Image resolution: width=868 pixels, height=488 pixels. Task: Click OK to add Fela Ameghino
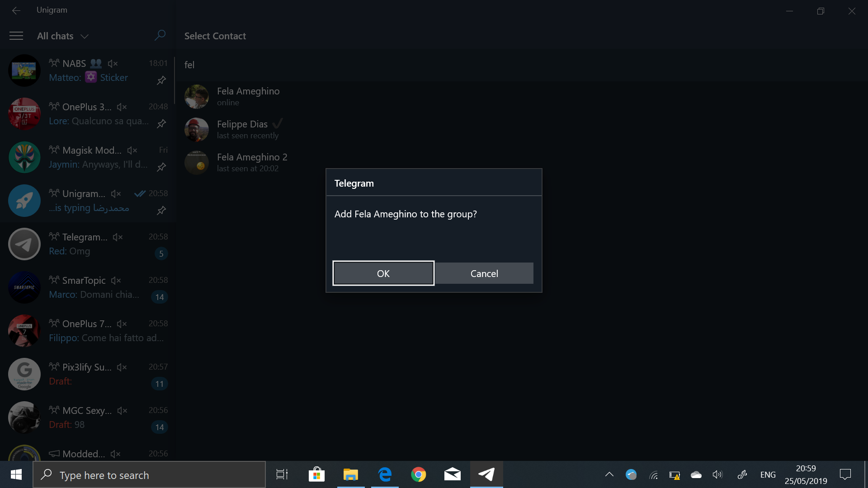pyautogui.click(x=383, y=273)
